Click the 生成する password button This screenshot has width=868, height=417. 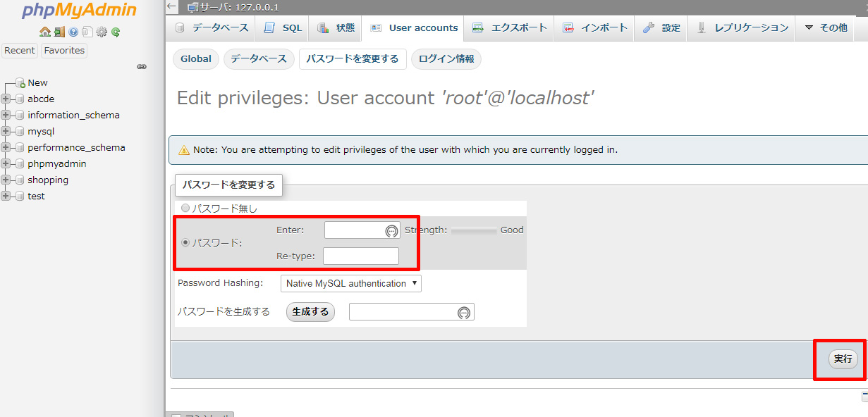tap(310, 312)
